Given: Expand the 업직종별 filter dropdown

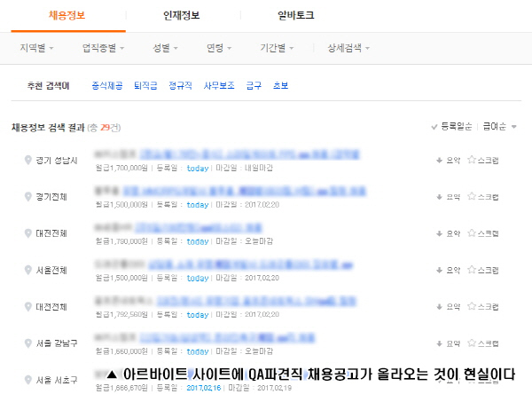Looking at the screenshot, I should (103, 48).
